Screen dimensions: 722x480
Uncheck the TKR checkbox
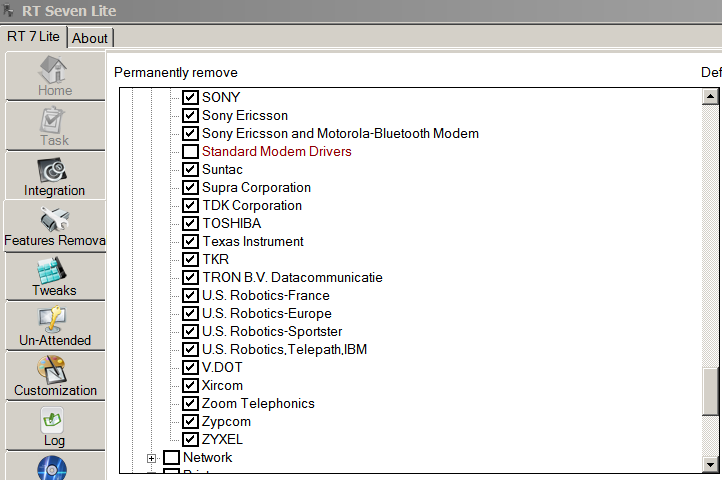[190, 259]
